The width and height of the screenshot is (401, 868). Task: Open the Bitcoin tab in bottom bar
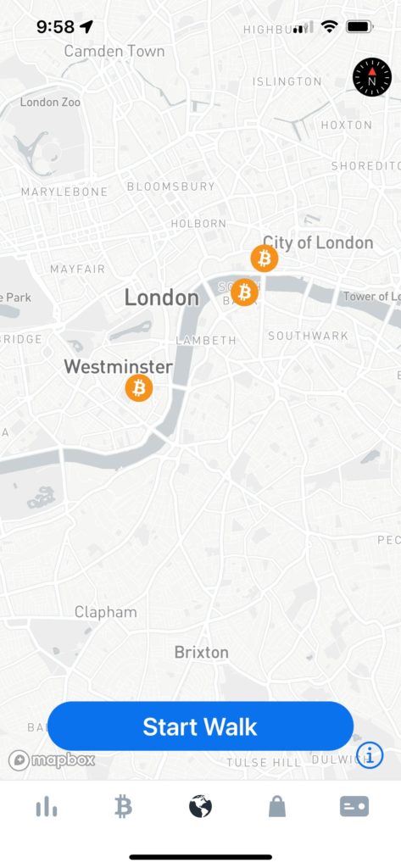pyautogui.click(x=123, y=808)
